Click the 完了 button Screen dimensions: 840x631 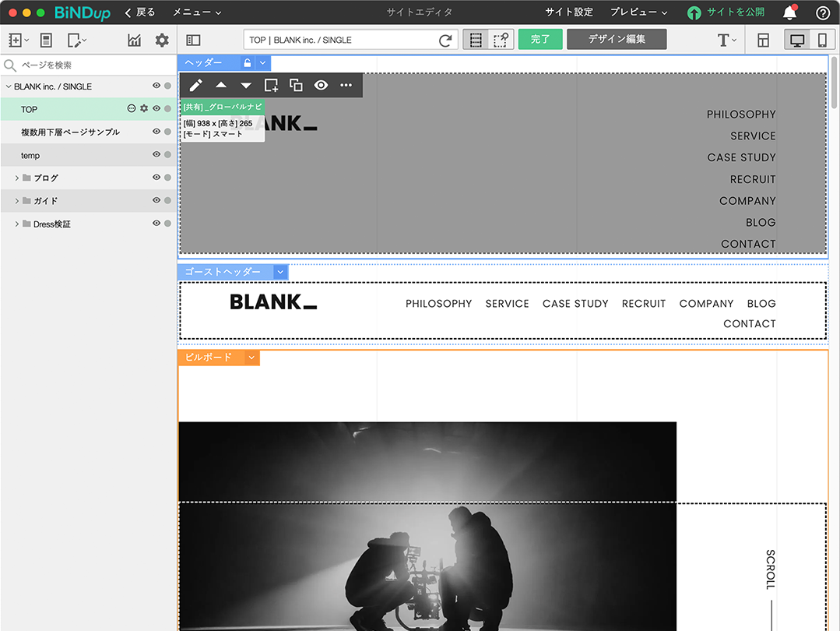coord(540,39)
